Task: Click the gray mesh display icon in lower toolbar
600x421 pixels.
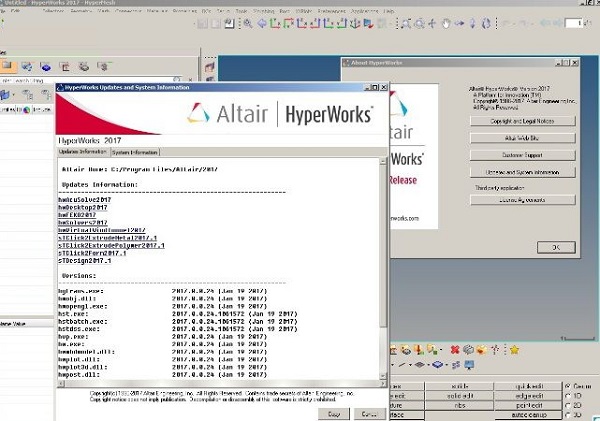Action: coord(419,365)
